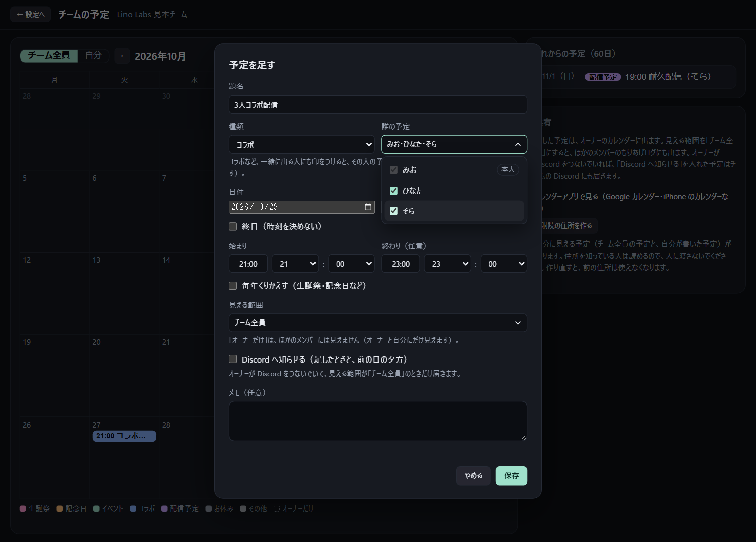Click the 23:00 end time field
The width and height of the screenshot is (756, 542).
click(x=401, y=264)
